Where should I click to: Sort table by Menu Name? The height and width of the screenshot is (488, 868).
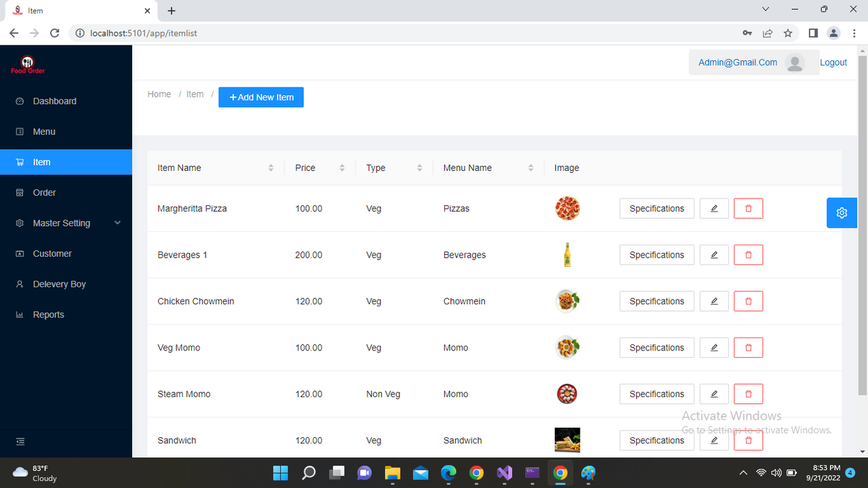click(x=530, y=168)
